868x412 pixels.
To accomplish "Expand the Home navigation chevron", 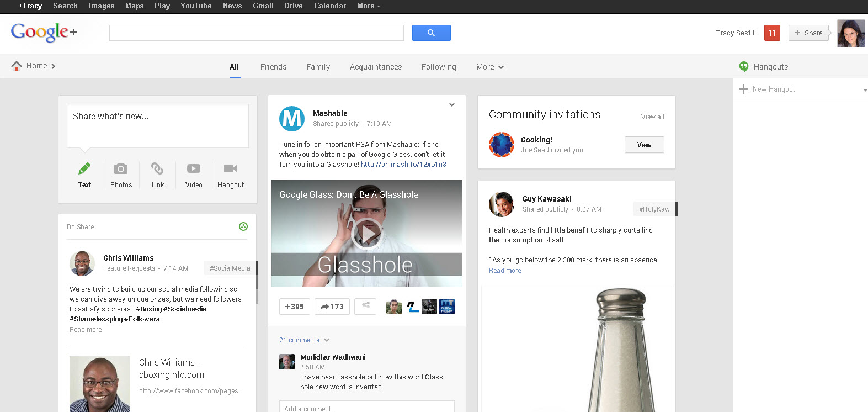I will click(x=54, y=66).
